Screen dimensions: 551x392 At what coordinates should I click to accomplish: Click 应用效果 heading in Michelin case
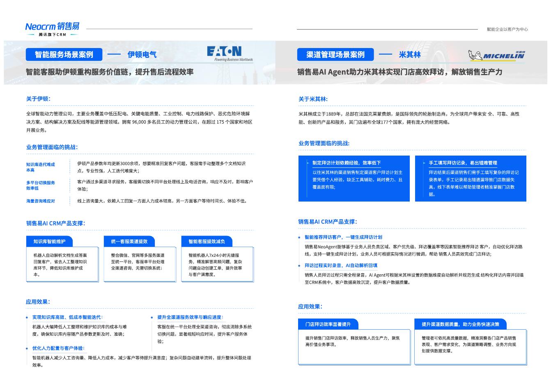click(310, 307)
